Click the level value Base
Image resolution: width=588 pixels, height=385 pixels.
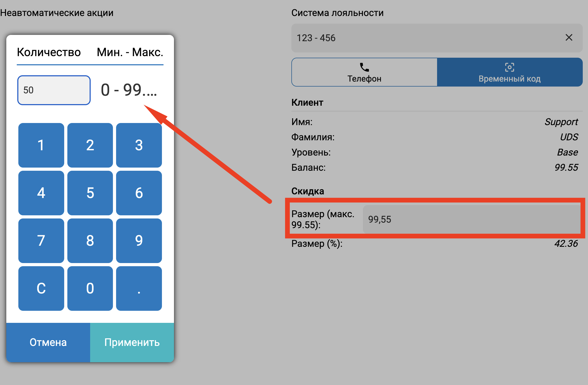click(568, 152)
